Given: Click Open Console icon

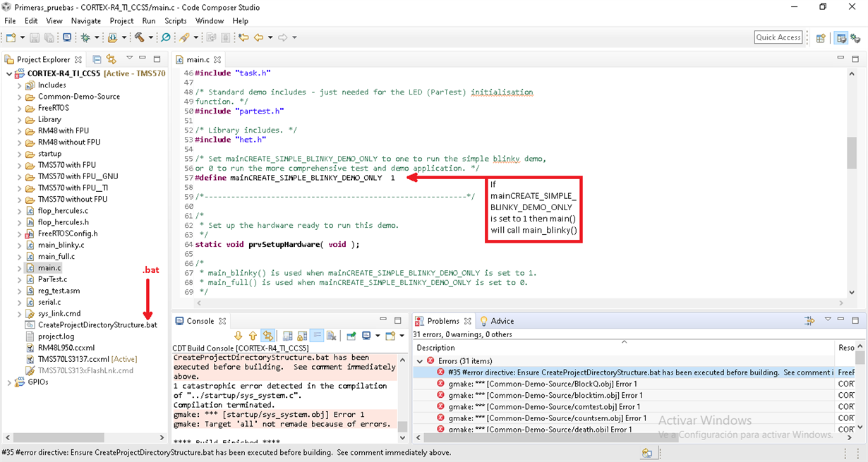Looking at the screenshot, I should (x=390, y=336).
